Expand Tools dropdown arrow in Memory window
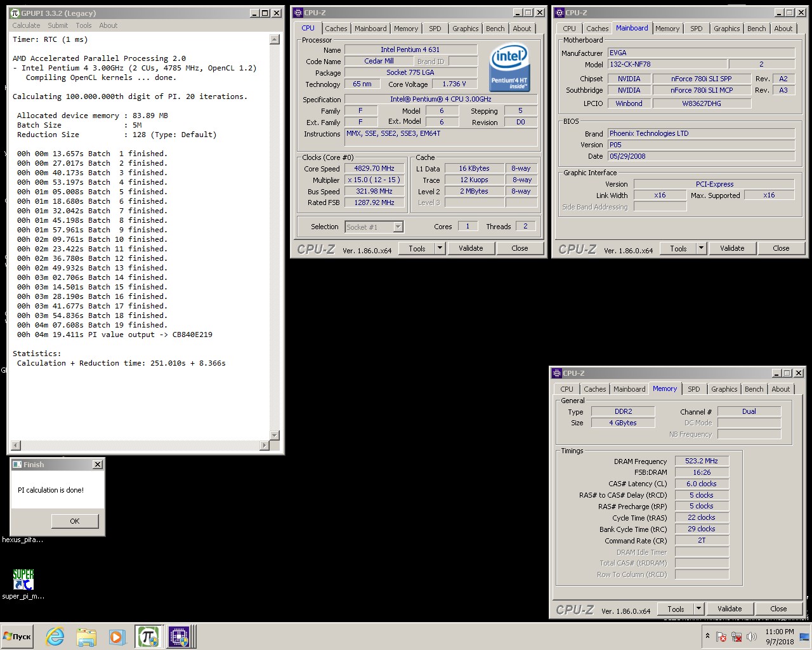The width and height of the screenshot is (812, 650). tap(699, 609)
